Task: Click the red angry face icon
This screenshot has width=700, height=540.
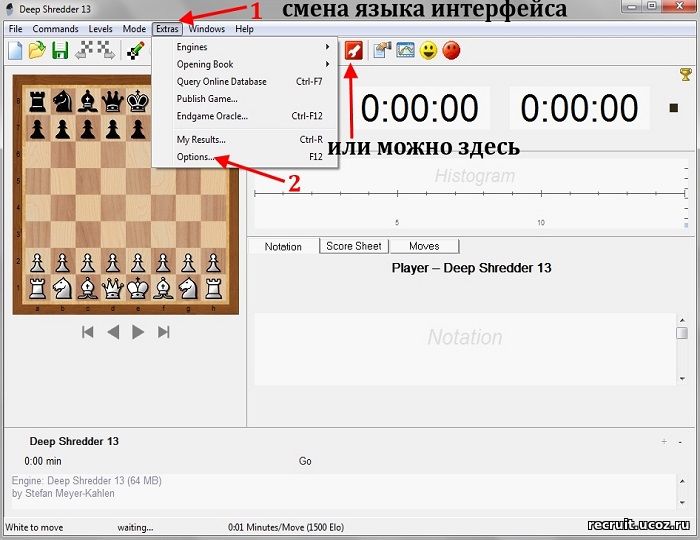Action: coord(451,50)
